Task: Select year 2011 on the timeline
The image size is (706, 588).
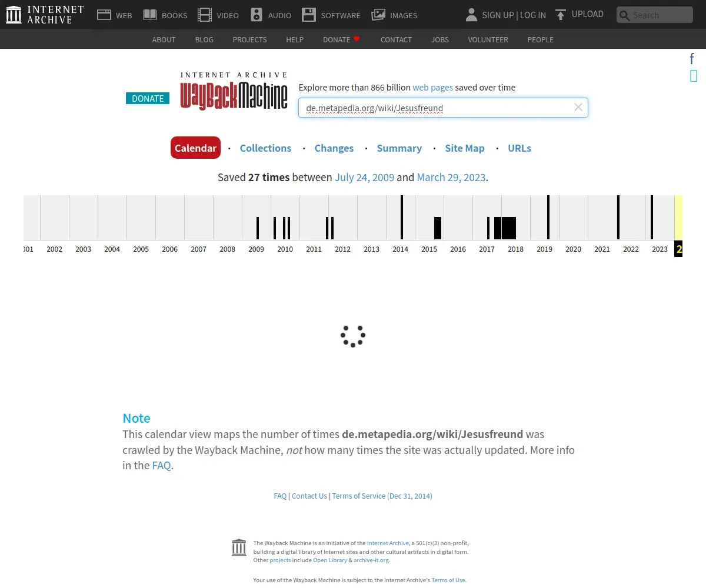Action: [314, 249]
